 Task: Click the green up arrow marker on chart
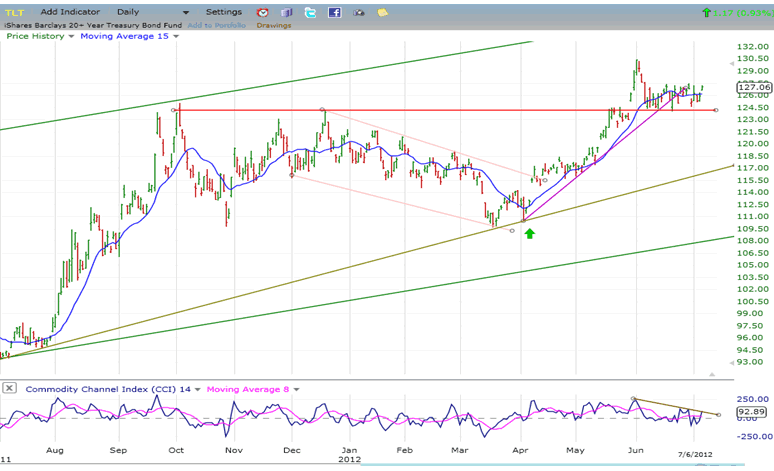pyautogui.click(x=530, y=233)
